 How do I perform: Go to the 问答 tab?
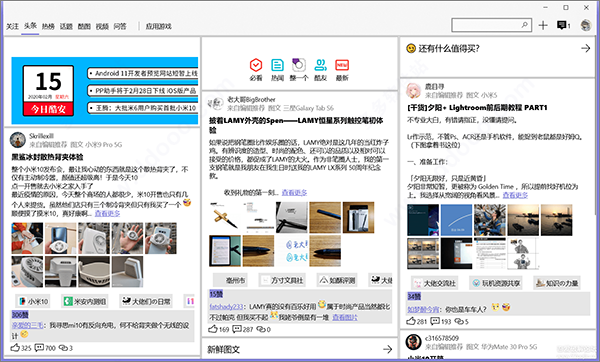coord(120,26)
